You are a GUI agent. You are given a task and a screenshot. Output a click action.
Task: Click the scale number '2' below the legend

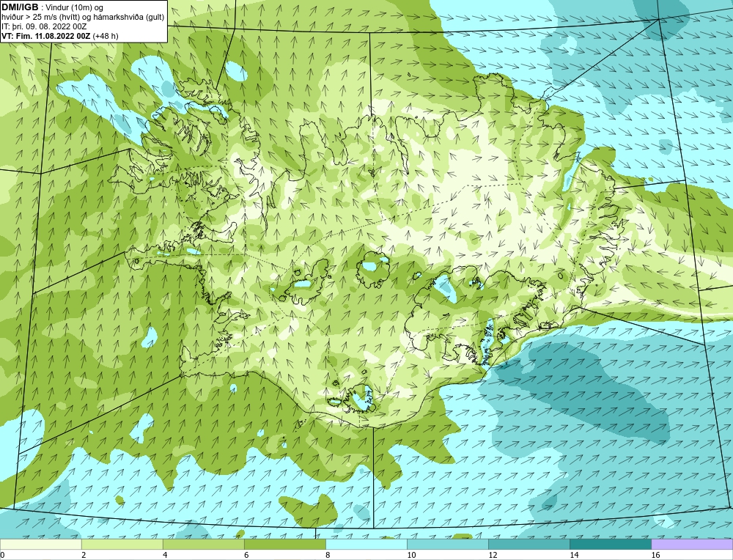click(x=84, y=555)
